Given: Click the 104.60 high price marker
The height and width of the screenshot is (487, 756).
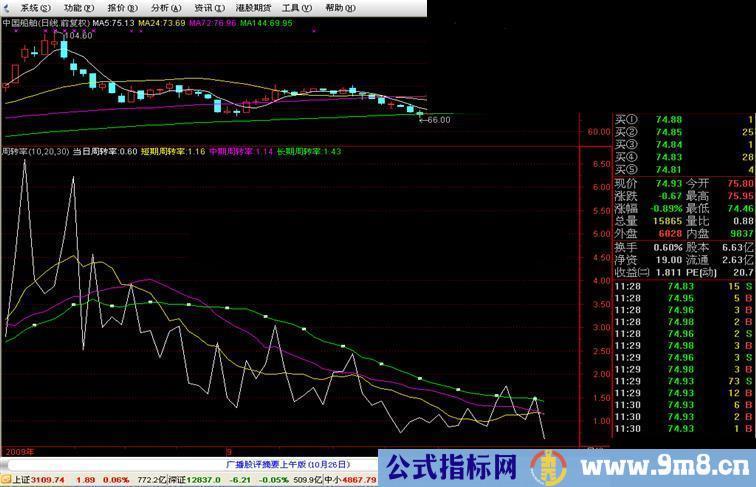Looking at the screenshot, I should click(x=77, y=36).
